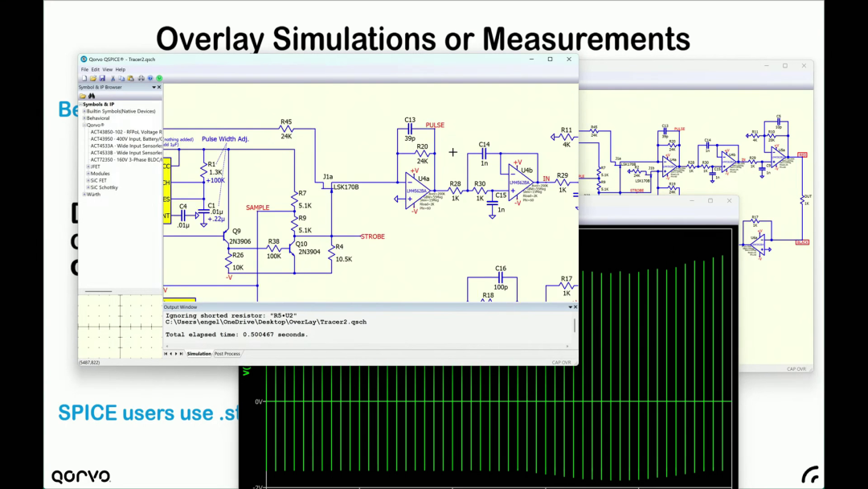Expand the JFET tree node

[x=88, y=166]
